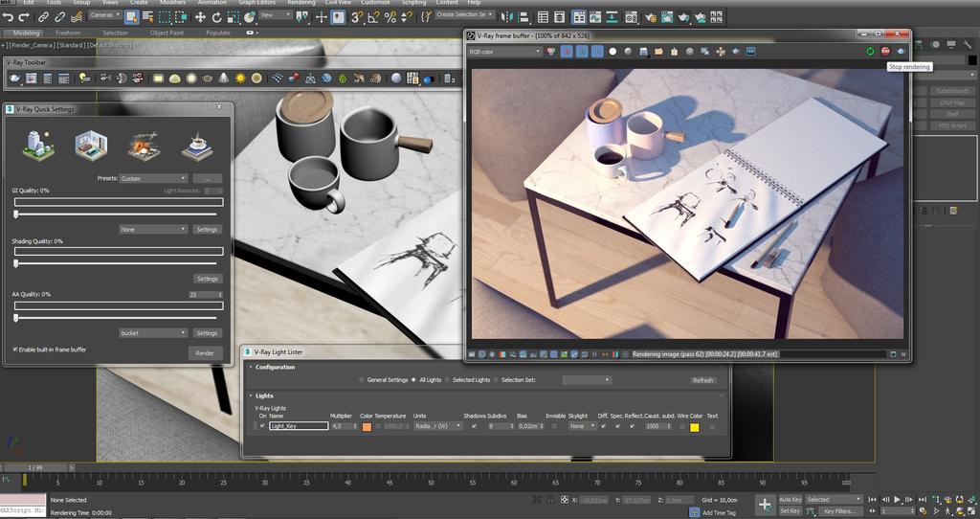The height and width of the screenshot is (519, 980).
Task: Click the Render button in Quick Settings
Action: tap(205, 353)
